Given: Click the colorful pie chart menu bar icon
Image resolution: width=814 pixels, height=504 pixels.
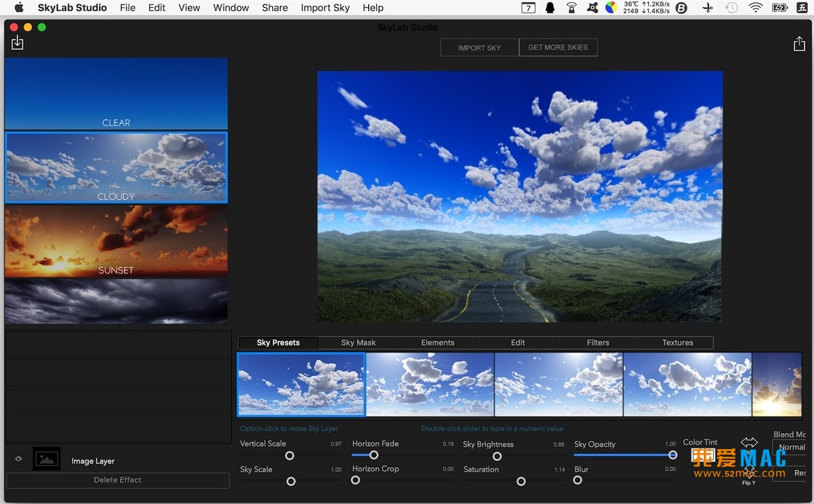Looking at the screenshot, I should (x=611, y=7).
